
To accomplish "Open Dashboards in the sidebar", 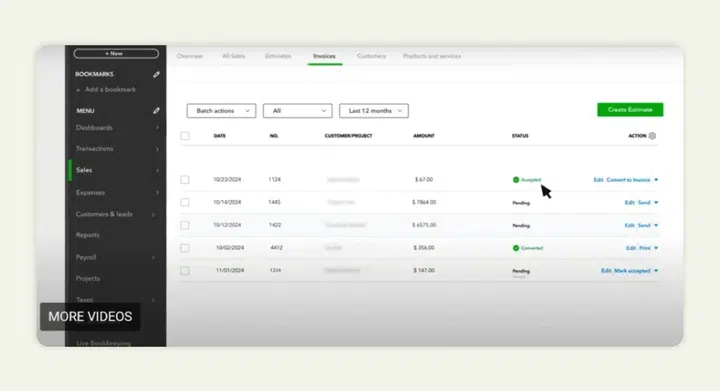I will pyautogui.click(x=94, y=128).
